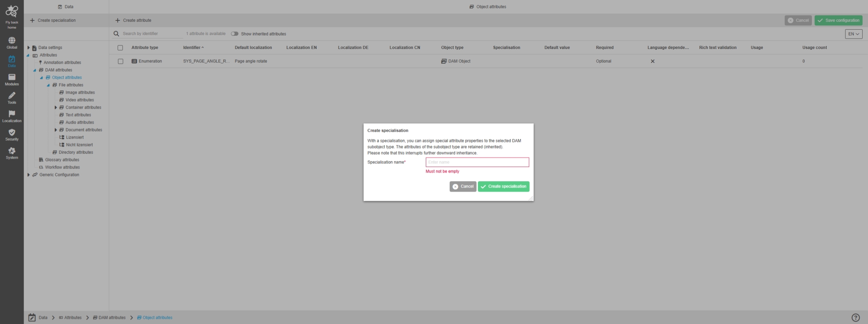Click the Directory attributes icon
Screen dimensions: 868x324
pyautogui.click(x=55, y=152)
